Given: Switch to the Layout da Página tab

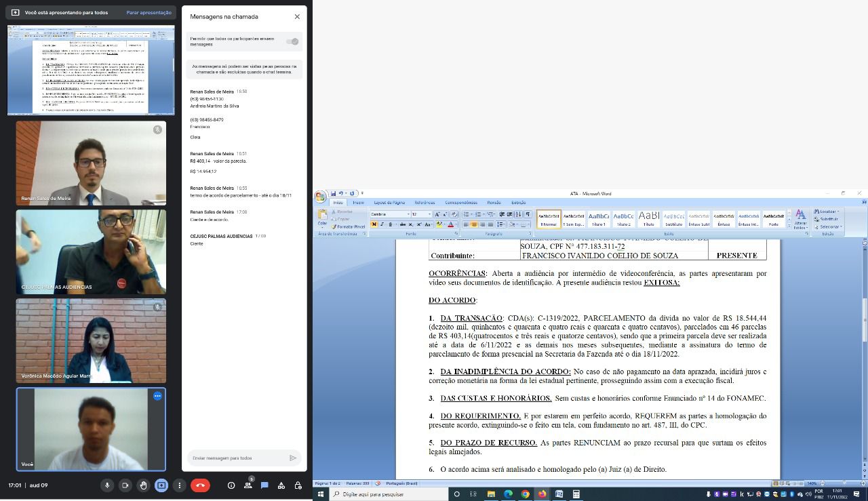Looking at the screenshot, I should pyautogui.click(x=389, y=203).
